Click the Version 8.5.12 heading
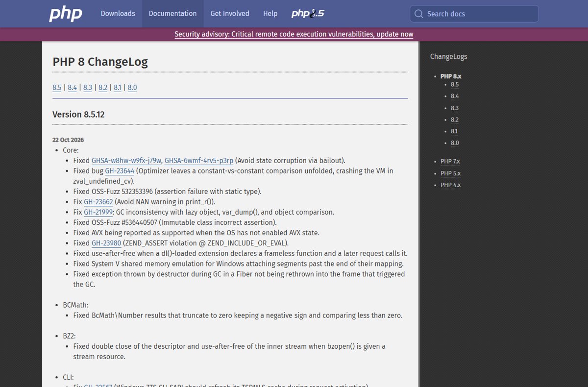This screenshot has height=387, width=588. 78,115
